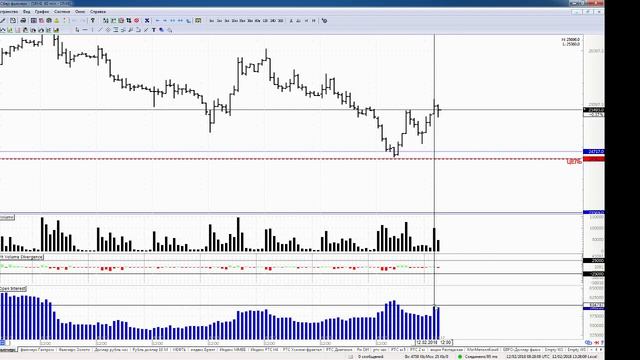
Task: Click the question mark help icon
Action: coord(93,20)
